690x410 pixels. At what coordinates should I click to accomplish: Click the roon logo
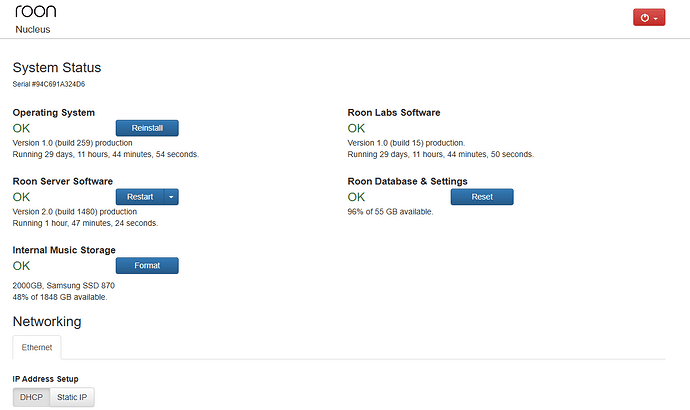coord(36,11)
